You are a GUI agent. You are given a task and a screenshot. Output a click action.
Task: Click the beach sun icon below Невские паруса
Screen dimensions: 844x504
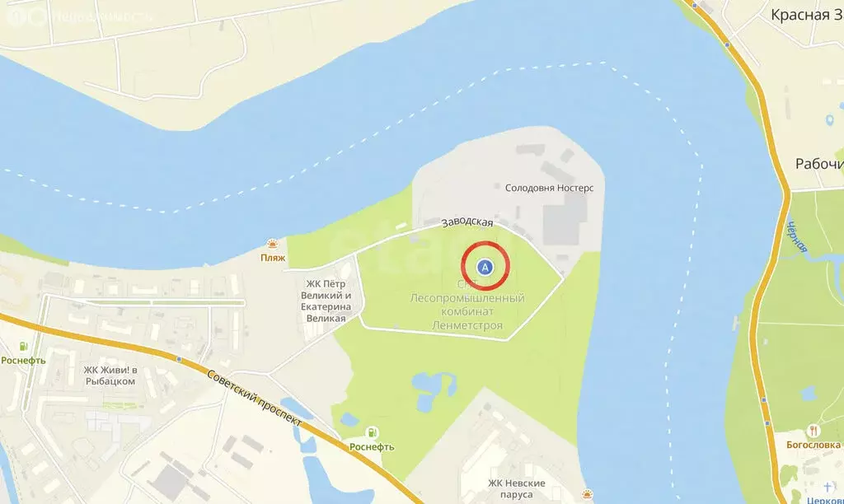[588, 494]
